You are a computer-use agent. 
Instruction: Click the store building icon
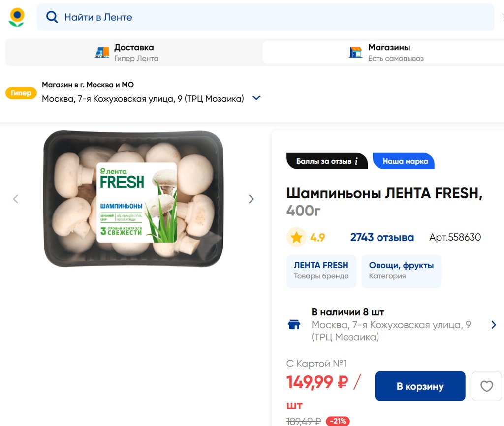point(355,52)
